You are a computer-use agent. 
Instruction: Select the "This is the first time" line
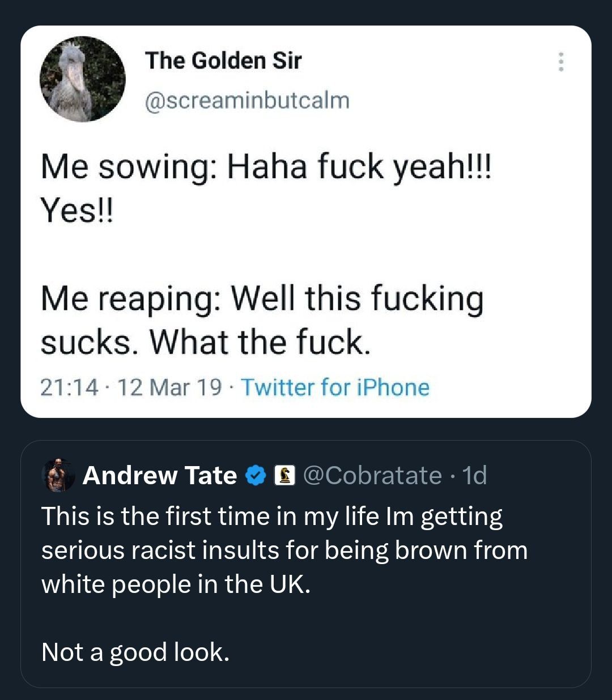tap(272, 517)
